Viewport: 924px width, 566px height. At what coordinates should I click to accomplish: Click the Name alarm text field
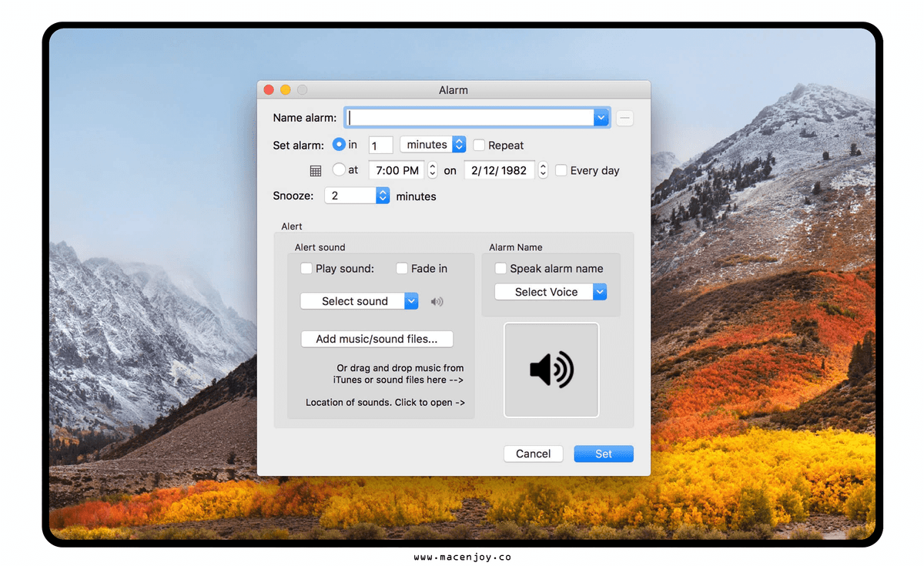[x=469, y=118]
